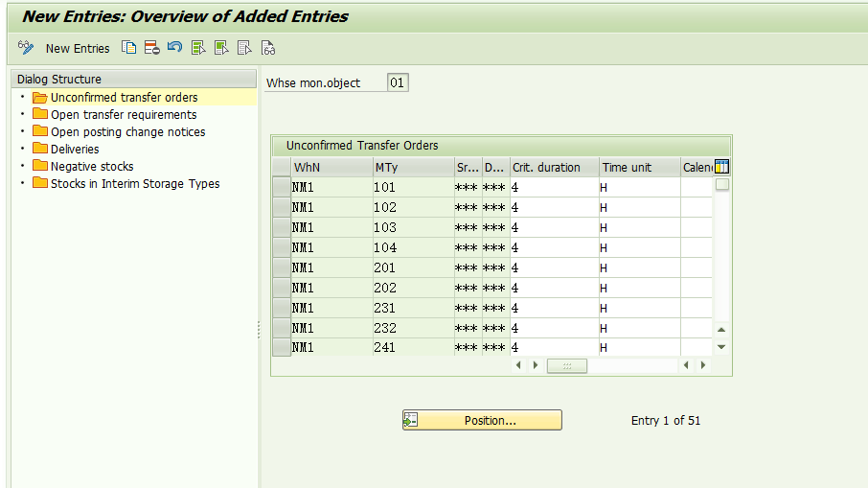
Task: Open the Deliveries folder in Dialog Structure
Action: [x=75, y=150]
